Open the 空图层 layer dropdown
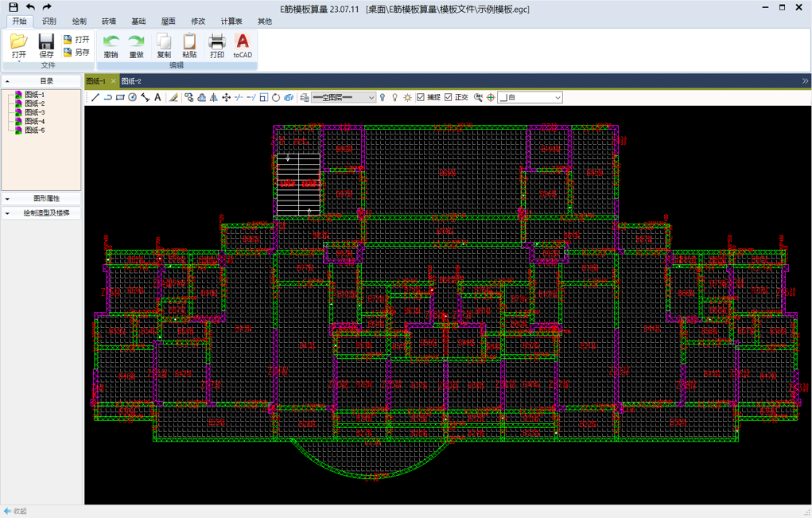This screenshot has width=812, height=518. pos(344,97)
